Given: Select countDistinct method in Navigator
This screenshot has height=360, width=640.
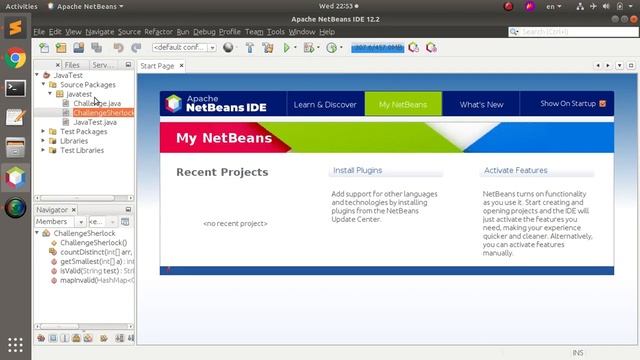Looking at the screenshot, I should pyautogui.click(x=96, y=252).
